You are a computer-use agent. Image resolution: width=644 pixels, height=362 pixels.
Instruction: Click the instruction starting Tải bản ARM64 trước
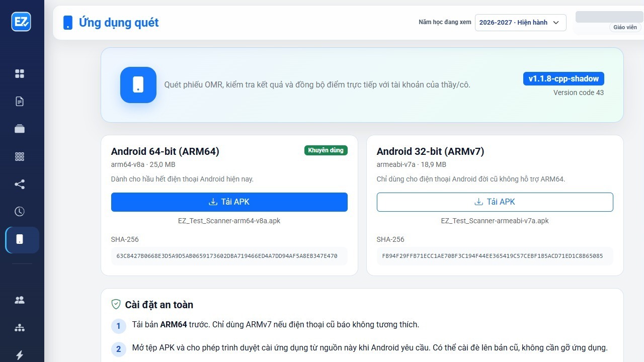[276, 325]
